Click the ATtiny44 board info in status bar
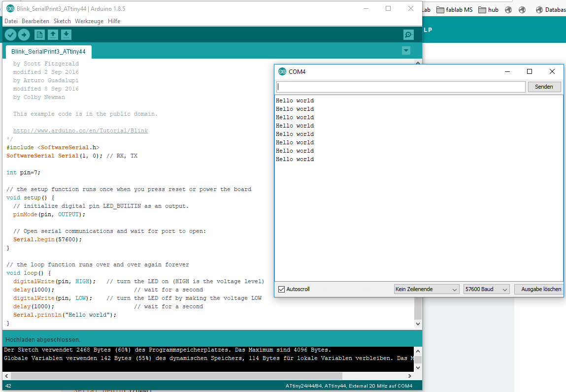The image size is (566, 392). coord(349,386)
